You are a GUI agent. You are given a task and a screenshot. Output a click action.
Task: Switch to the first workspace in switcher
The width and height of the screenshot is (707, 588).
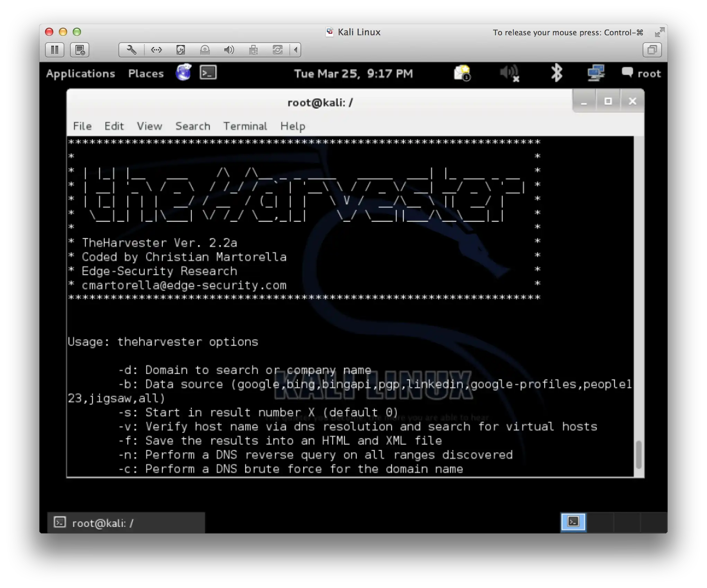[x=573, y=522]
